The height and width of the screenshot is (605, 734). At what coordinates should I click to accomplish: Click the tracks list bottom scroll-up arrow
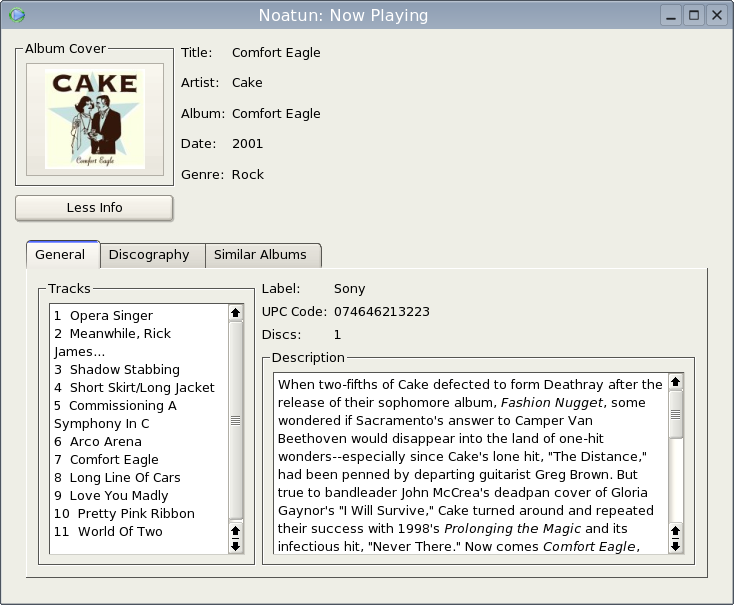tap(235, 530)
